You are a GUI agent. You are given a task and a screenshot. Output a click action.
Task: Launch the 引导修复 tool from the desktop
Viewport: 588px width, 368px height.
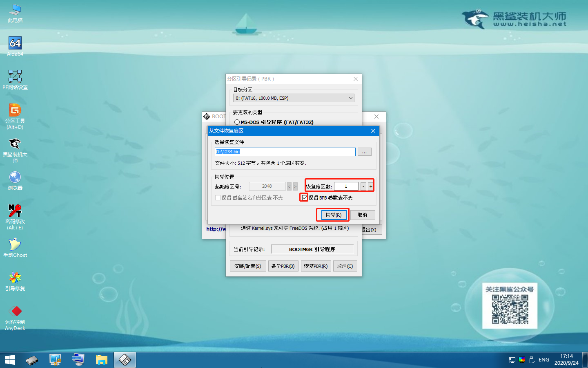pos(15,281)
